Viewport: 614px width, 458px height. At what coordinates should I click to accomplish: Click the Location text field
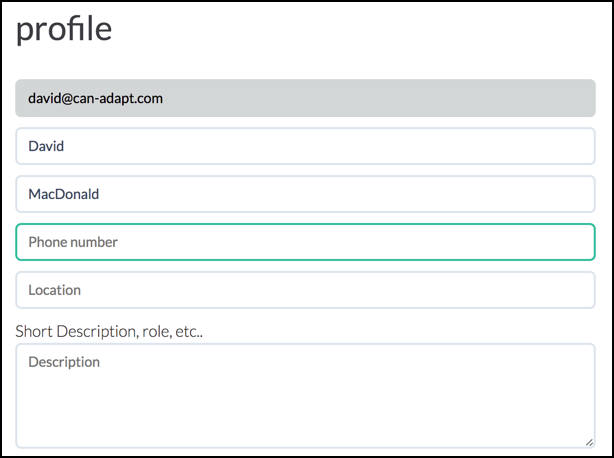(x=305, y=290)
